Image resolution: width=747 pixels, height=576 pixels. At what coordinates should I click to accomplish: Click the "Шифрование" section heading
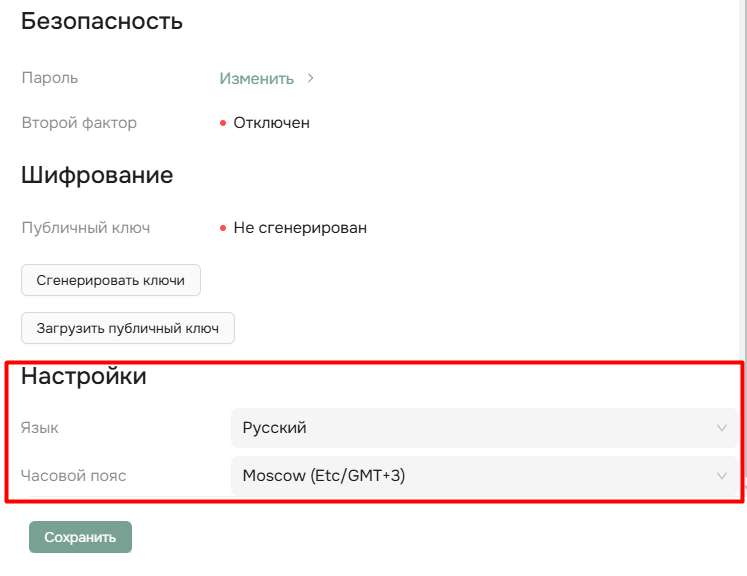click(97, 175)
